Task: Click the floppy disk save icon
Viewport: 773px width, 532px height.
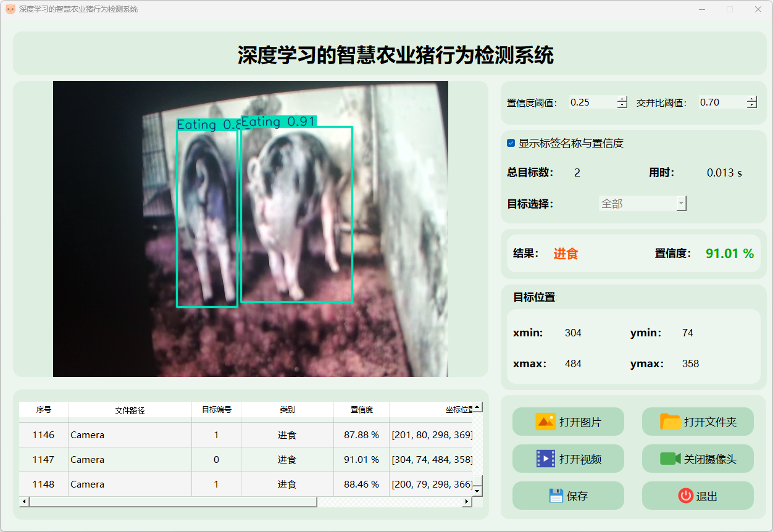Action: coord(556,496)
